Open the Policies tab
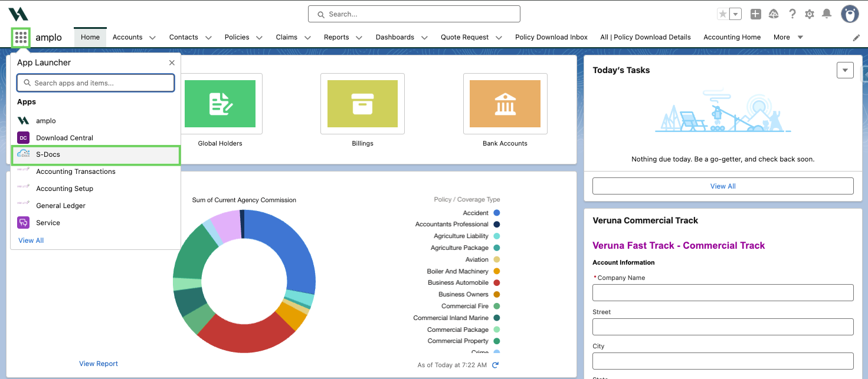This screenshot has width=868, height=379. (x=237, y=37)
